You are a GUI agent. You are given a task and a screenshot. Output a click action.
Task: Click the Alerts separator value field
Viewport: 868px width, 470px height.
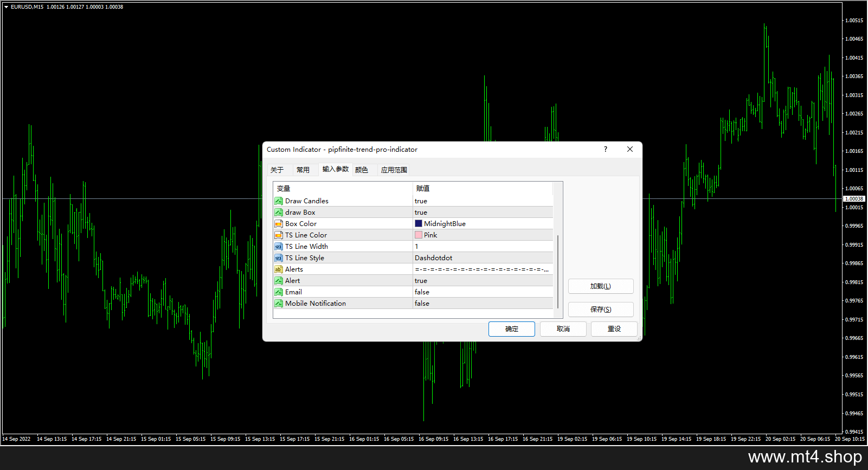[x=483, y=269]
